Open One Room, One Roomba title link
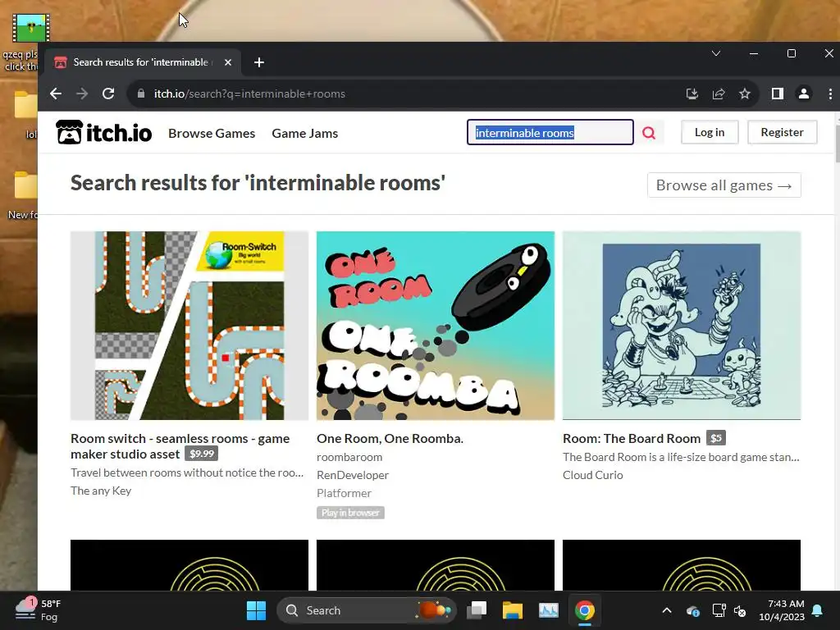The height and width of the screenshot is (630, 840). [x=390, y=439]
